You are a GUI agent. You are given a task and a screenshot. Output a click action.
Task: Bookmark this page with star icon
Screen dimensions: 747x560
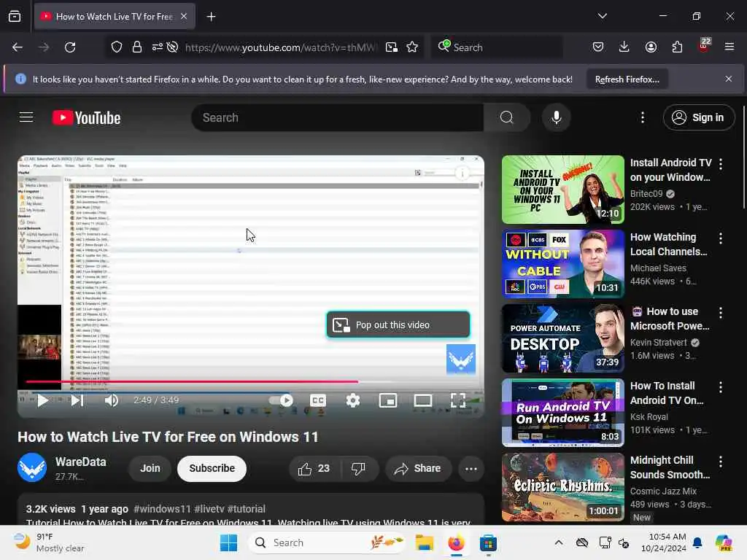[x=412, y=47]
